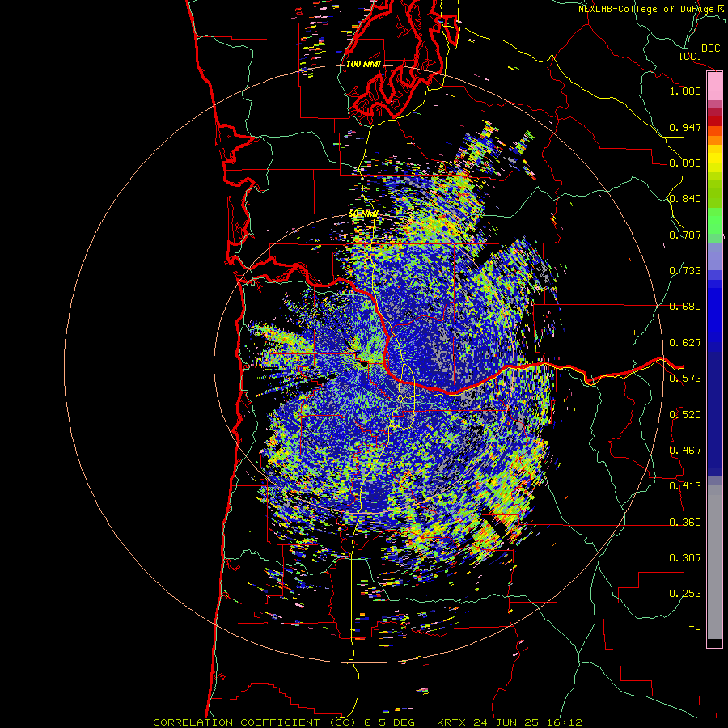Viewport: 728px width, 728px height.
Task: Select the 0.893 scale value
Action: point(685,163)
